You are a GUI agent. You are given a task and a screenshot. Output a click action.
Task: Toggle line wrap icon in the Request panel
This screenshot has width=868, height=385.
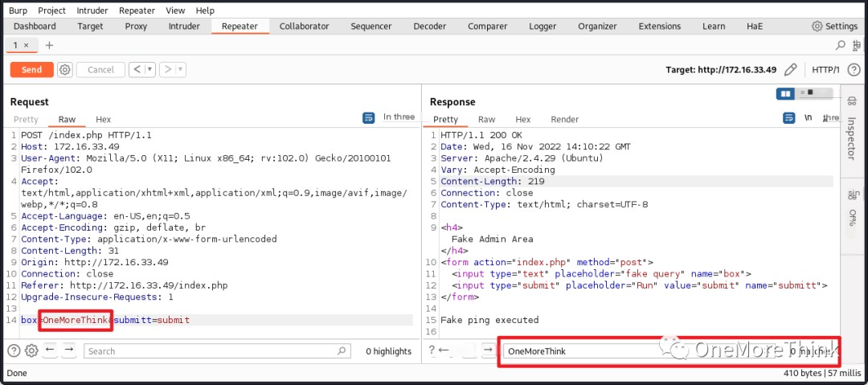pos(368,117)
